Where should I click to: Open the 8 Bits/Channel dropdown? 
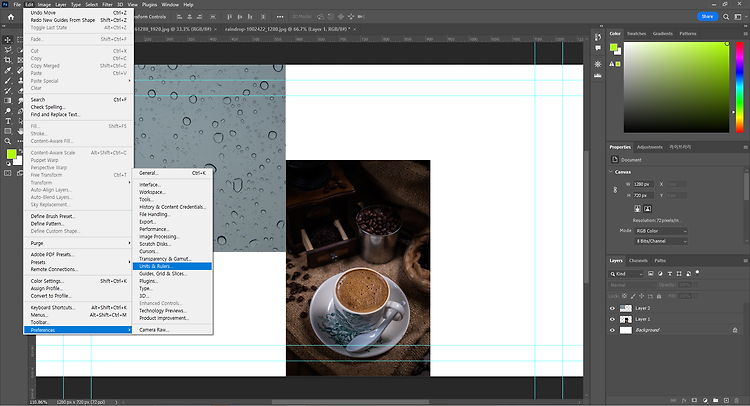[x=660, y=241]
